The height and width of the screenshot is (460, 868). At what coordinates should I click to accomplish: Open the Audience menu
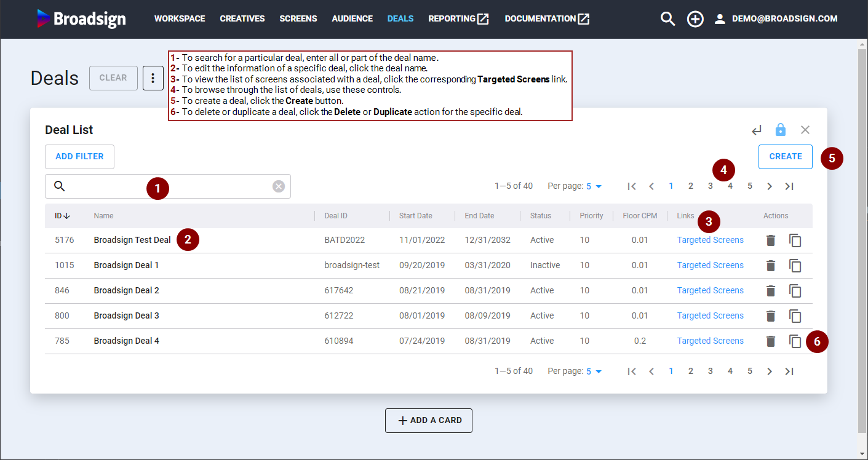(x=352, y=19)
